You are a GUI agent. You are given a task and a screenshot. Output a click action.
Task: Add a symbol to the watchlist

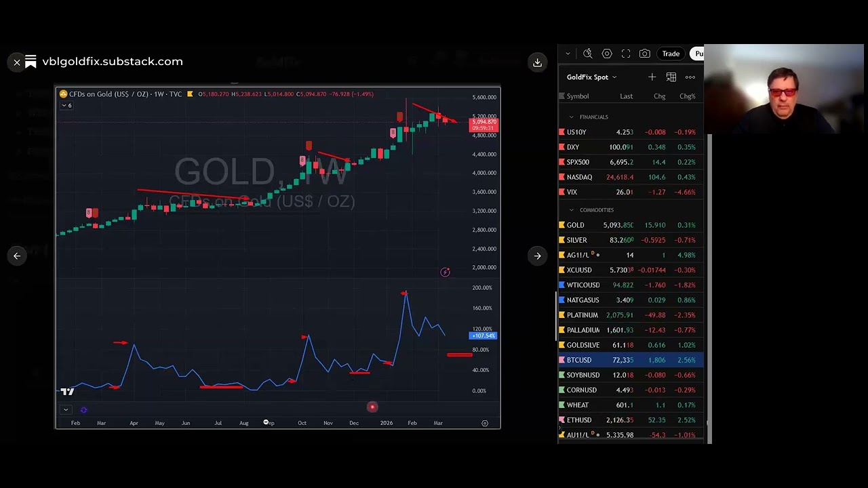pos(652,77)
